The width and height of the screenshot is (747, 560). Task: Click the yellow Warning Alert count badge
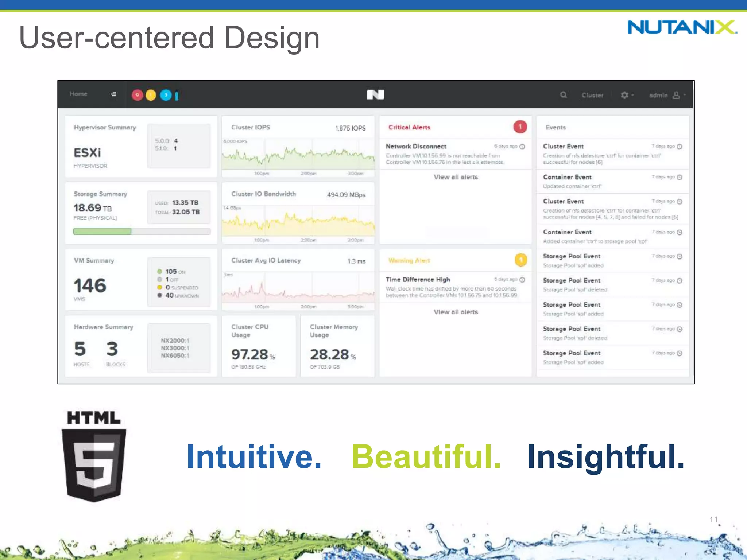pyautogui.click(x=521, y=260)
